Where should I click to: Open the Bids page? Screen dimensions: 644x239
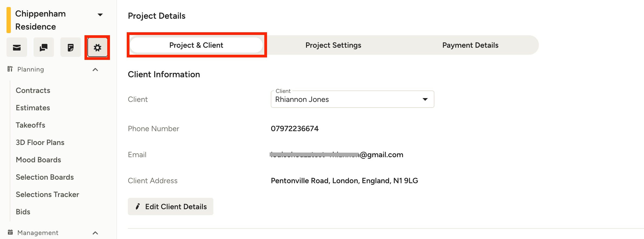point(23,212)
